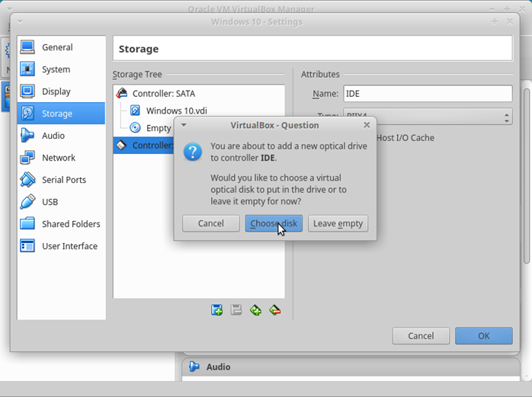This screenshot has width=532, height=397.
Task: Close the VirtualBox Question dialog
Action: [x=367, y=125]
